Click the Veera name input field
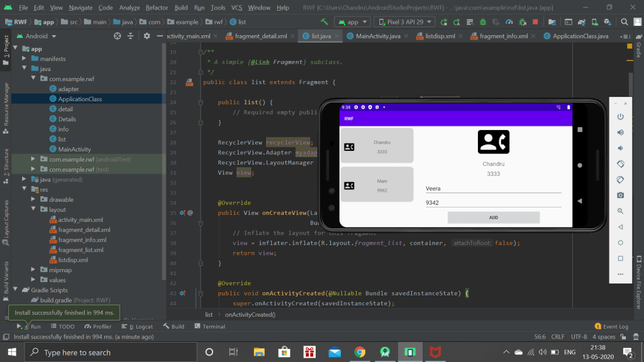This screenshot has width=644, height=362. tap(493, 189)
